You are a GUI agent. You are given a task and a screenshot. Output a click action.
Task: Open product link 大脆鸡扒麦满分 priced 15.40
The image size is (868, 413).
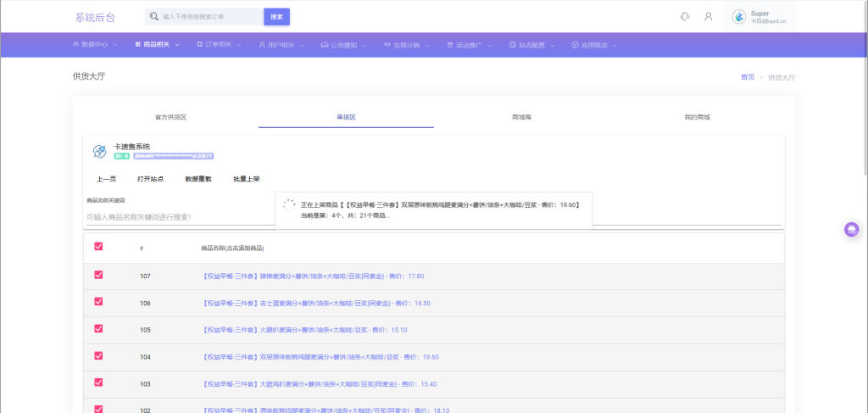pos(319,383)
